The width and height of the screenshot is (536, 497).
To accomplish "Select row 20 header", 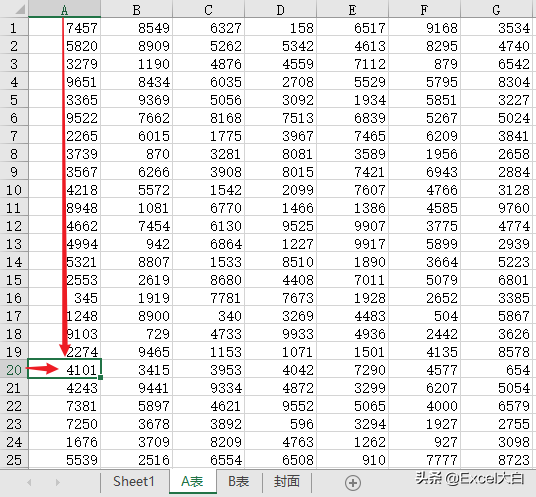I will [x=14, y=370].
